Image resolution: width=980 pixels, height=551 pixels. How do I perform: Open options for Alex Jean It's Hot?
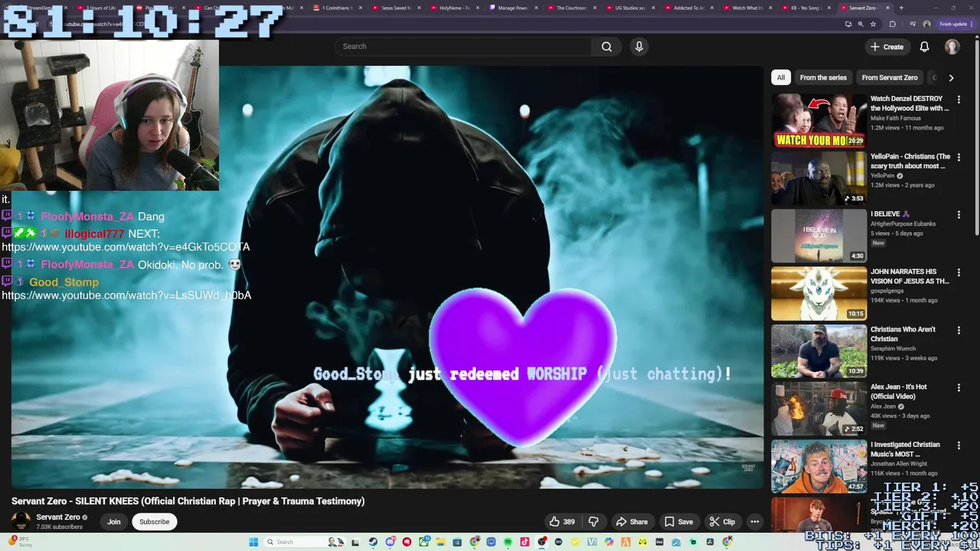(x=959, y=388)
